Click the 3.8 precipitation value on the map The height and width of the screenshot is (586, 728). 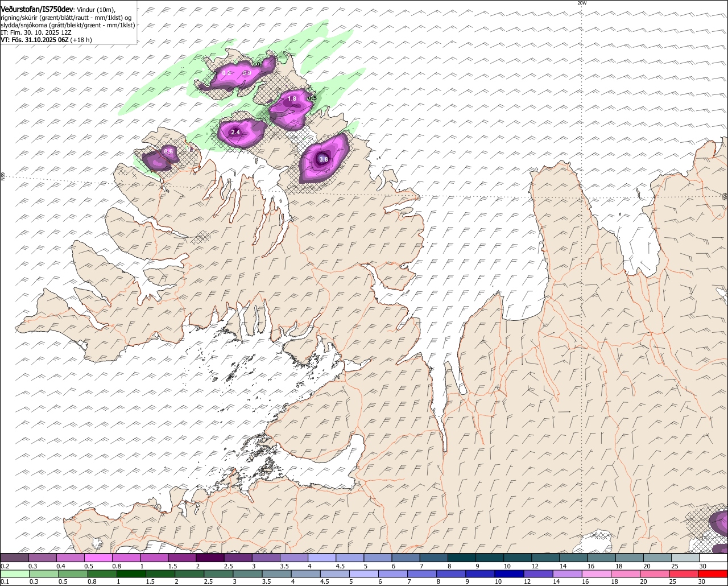(323, 159)
